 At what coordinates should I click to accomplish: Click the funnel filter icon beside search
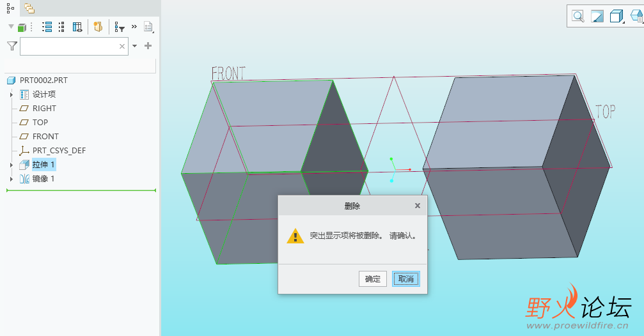[x=12, y=46]
